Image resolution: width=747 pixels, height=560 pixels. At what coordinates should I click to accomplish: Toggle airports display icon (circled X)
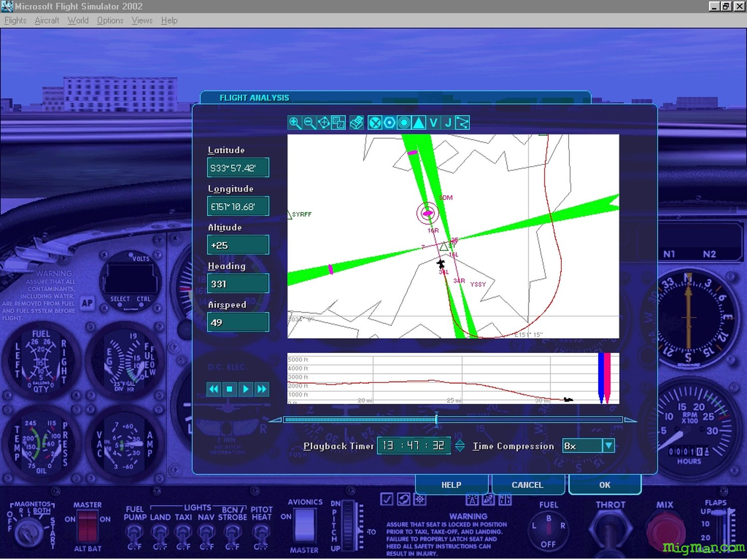[375, 122]
